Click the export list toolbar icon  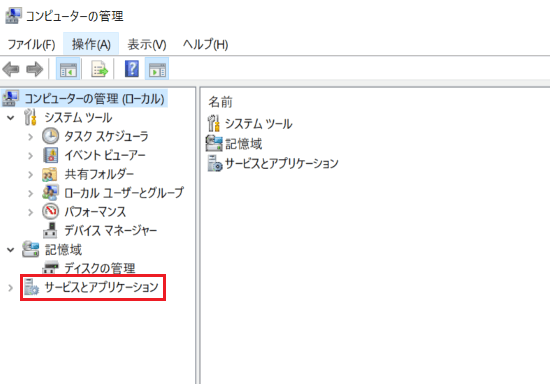click(100, 69)
